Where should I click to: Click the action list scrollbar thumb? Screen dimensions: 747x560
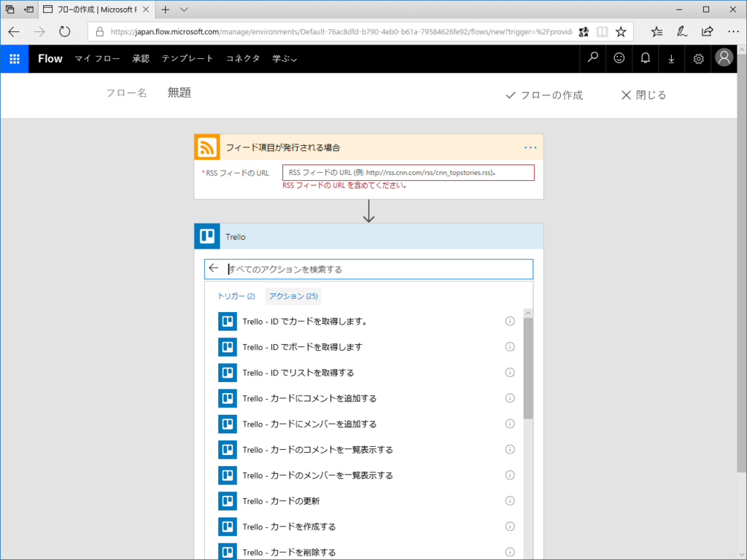point(528,368)
